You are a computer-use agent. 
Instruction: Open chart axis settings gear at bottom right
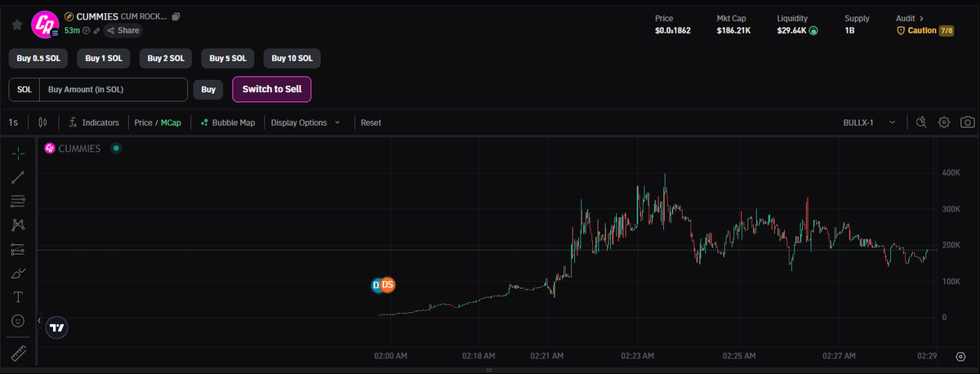coord(960,357)
